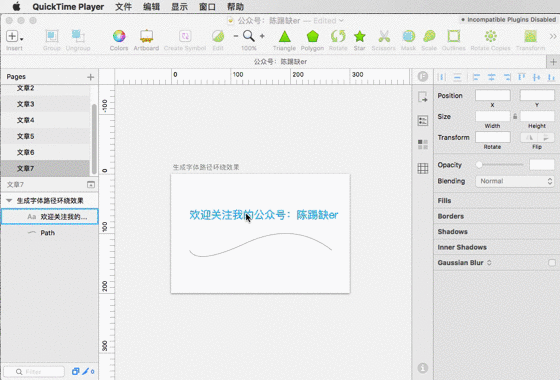Click the Scissors tool
The height and width of the screenshot is (380, 560).
click(384, 36)
